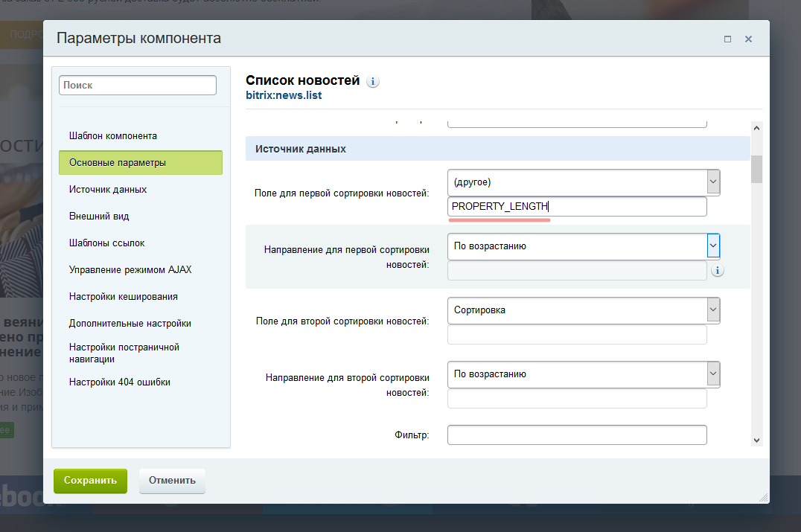Open Управление режимом AJAX section
The image size is (801, 532).
(x=130, y=270)
